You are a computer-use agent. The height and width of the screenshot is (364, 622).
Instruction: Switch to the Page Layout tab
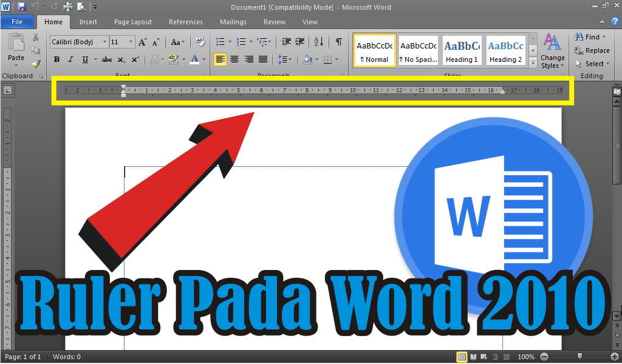click(x=132, y=22)
